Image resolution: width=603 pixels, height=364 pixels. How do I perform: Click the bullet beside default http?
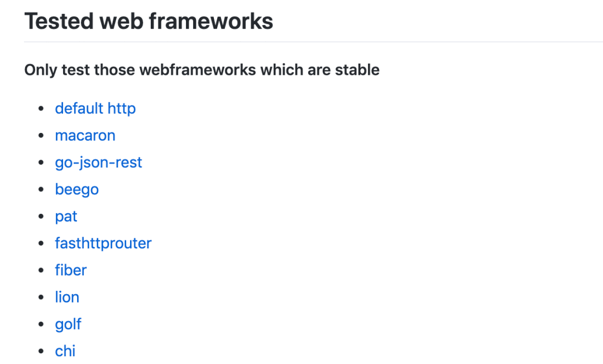(41, 108)
